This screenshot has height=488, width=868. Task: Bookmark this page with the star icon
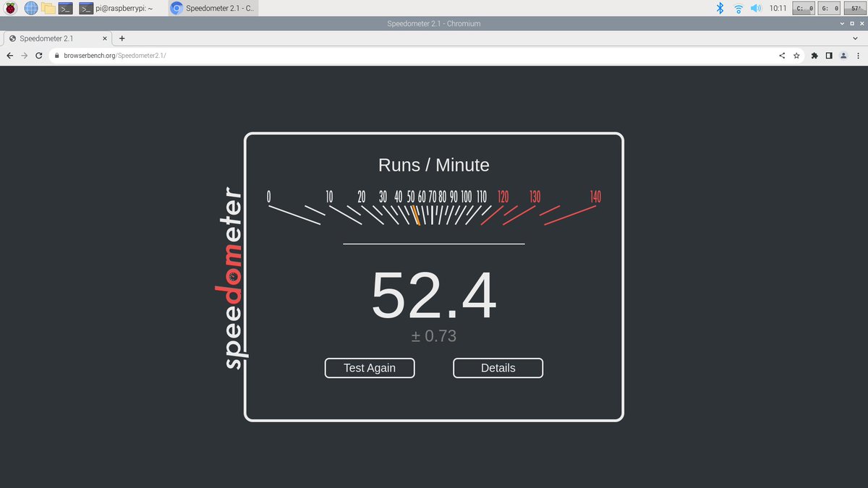[796, 55]
